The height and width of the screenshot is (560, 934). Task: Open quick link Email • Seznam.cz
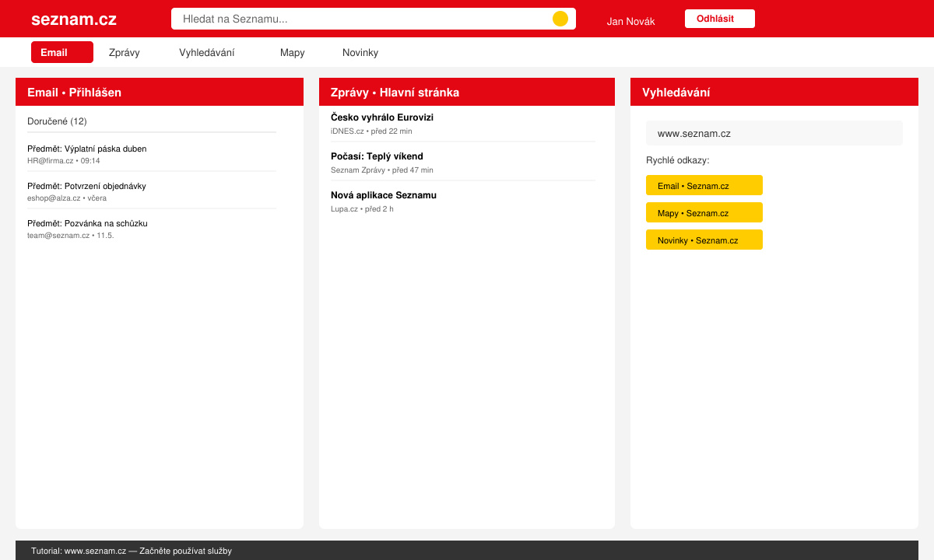704,185
